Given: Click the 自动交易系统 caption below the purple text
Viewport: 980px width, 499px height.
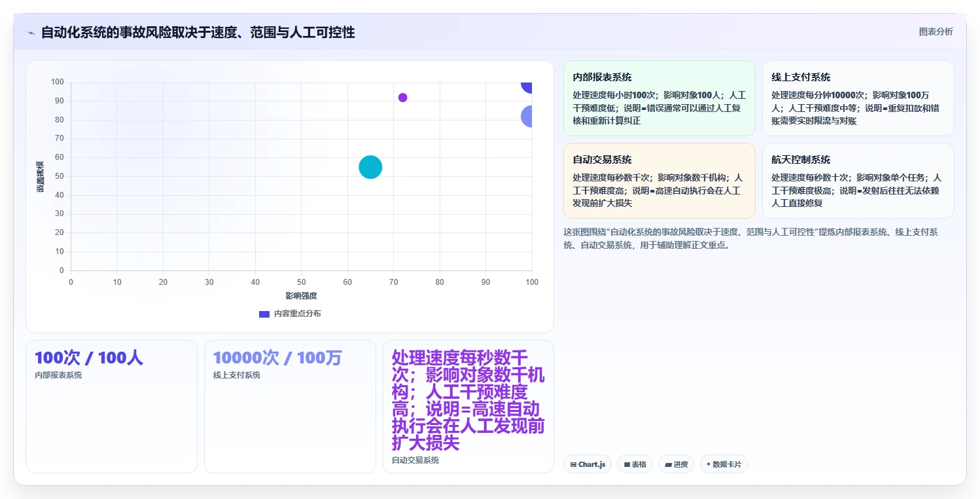Looking at the screenshot, I should tap(415, 460).
